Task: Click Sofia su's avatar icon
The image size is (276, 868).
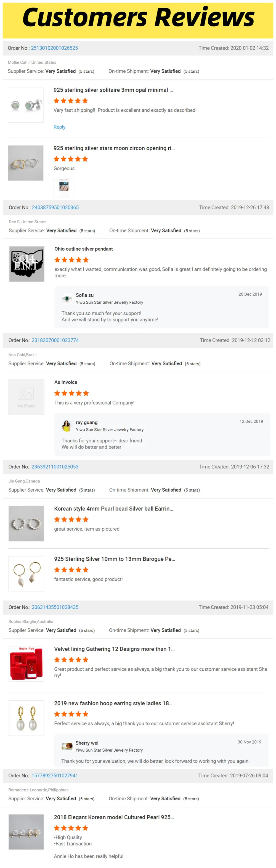Action: click(67, 298)
